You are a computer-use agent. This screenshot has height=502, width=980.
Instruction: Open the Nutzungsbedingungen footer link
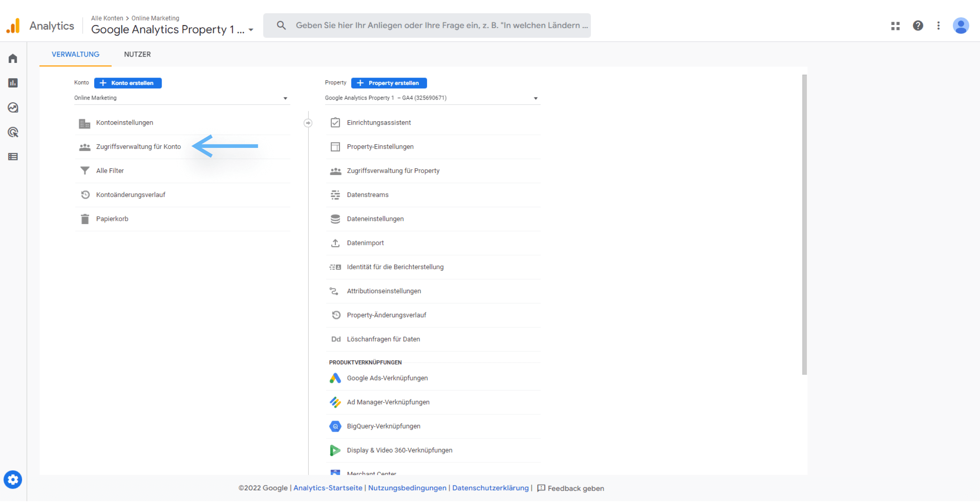pyautogui.click(x=407, y=488)
